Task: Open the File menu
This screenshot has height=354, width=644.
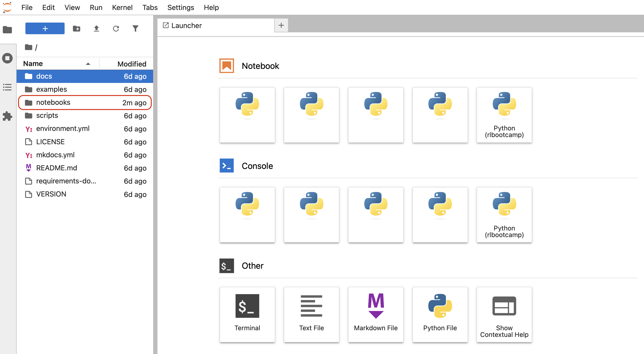Action: (x=27, y=8)
